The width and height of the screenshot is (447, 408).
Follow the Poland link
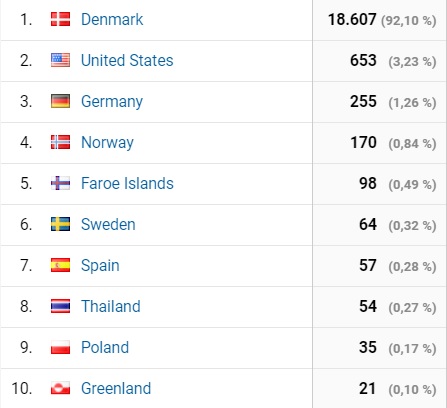pos(105,347)
